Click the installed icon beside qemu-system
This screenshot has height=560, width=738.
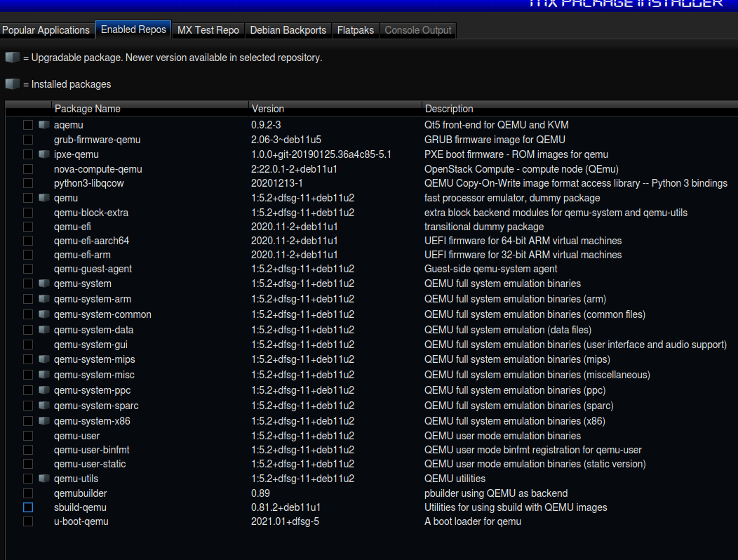click(44, 284)
